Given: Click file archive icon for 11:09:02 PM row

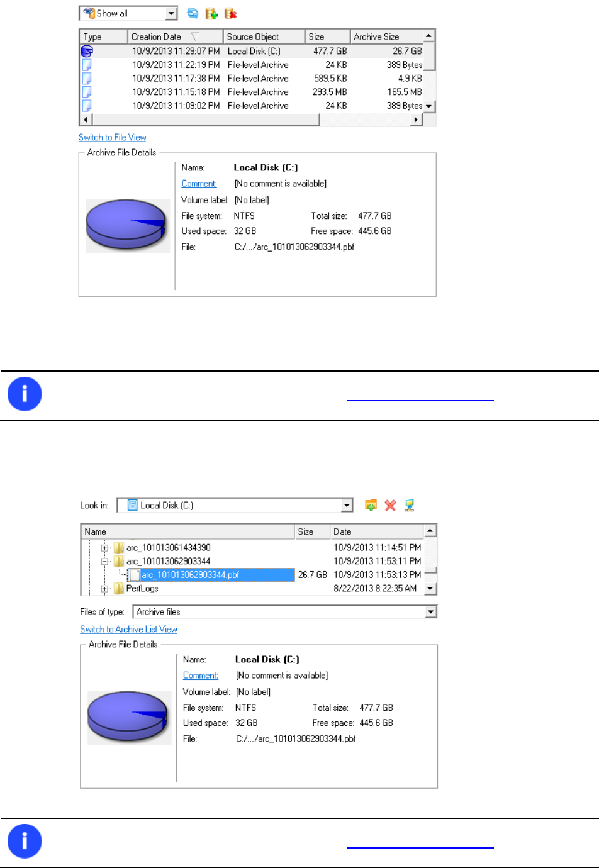Looking at the screenshot, I should click(87, 106).
